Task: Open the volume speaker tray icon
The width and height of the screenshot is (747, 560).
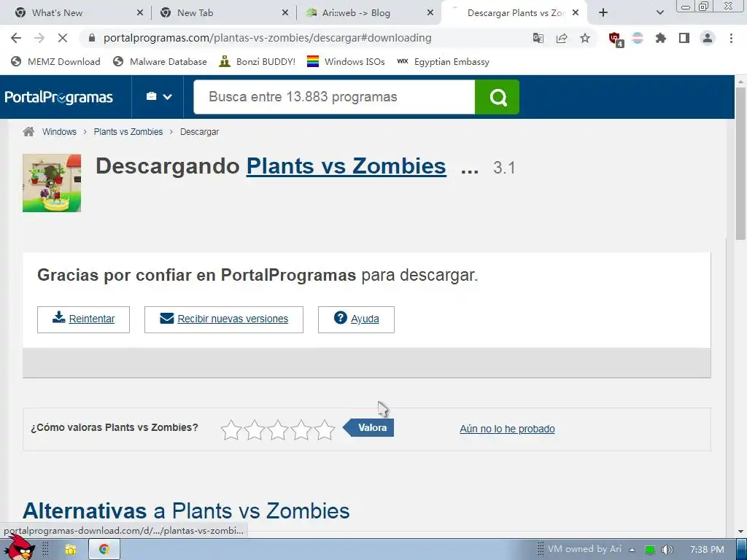Action: (667, 550)
